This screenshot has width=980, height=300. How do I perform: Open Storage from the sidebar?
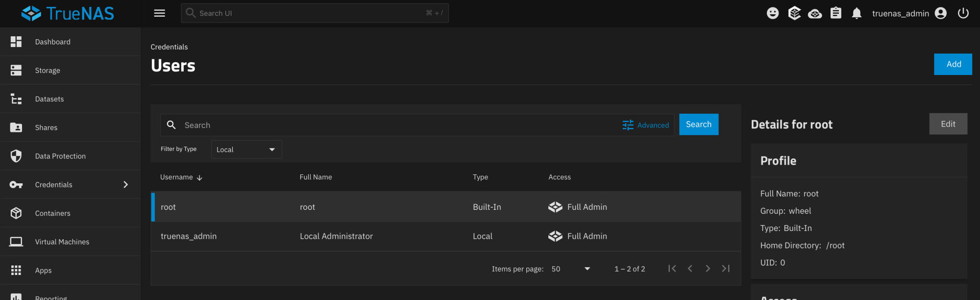coord(48,71)
